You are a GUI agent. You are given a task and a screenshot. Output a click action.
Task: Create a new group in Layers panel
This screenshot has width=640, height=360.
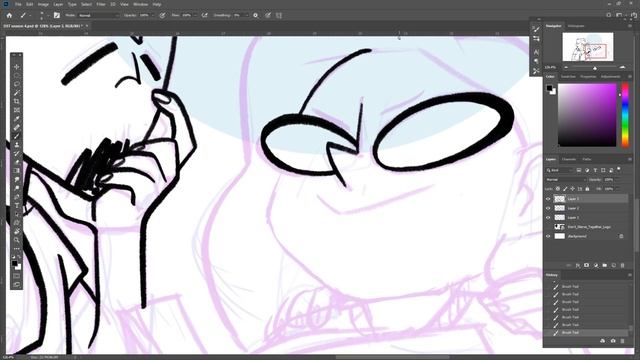[604, 265]
